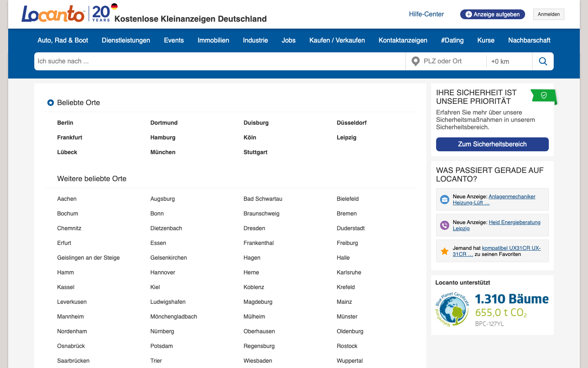Click the Anzeige aufgeben button
This screenshot has width=588, height=368.
point(492,14)
